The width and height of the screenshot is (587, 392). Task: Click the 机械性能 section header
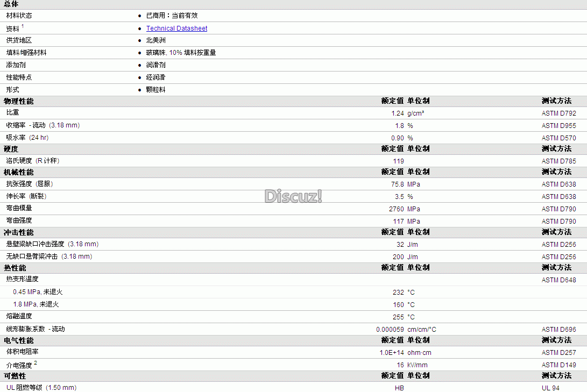click(19, 173)
